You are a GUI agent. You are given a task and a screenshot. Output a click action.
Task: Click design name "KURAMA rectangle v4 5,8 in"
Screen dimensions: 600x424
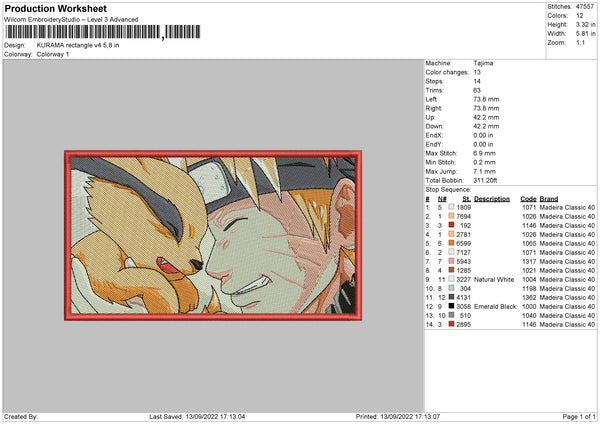pos(78,45)
